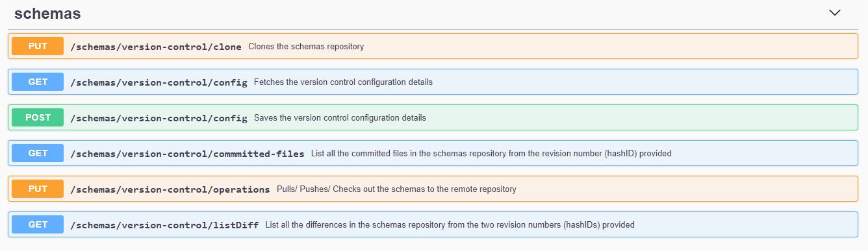The image size is (868, 251).
Task: Expand the /schemas/version-control/clone path
Action: tap(156, 47)
